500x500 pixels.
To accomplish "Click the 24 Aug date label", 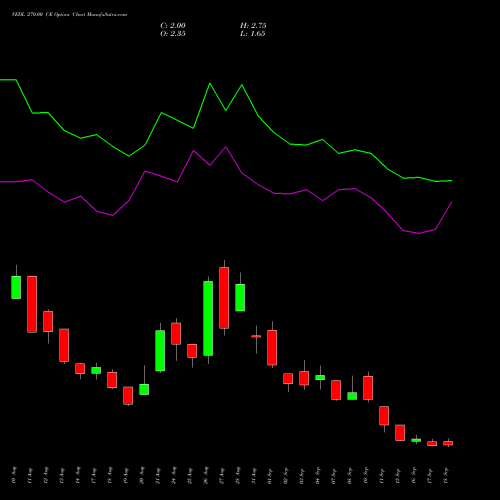I will 174,475.
